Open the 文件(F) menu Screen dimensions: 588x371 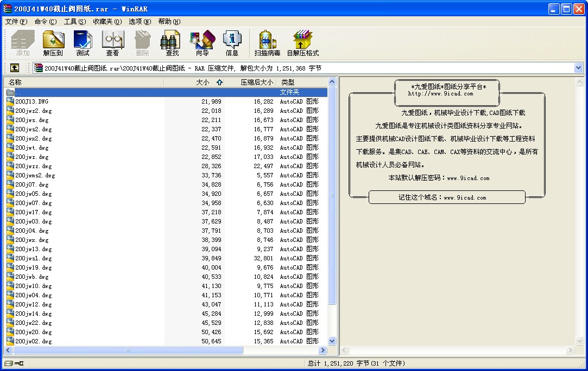point(16,21)
